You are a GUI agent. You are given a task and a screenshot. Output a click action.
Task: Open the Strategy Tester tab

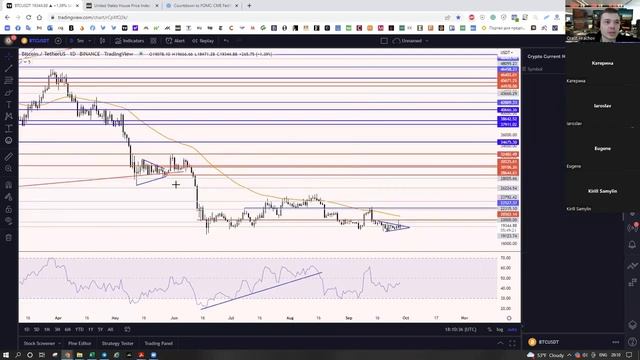pyautogui.click(x=118, y=344)
